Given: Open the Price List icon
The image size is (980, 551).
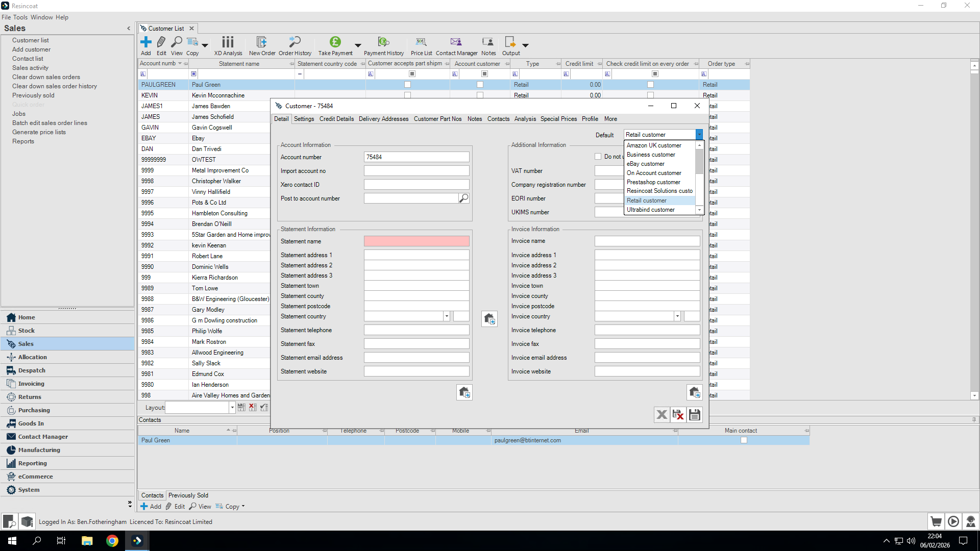Looking at the screenshot, I should pyautogui.click(x=421, y=45).
